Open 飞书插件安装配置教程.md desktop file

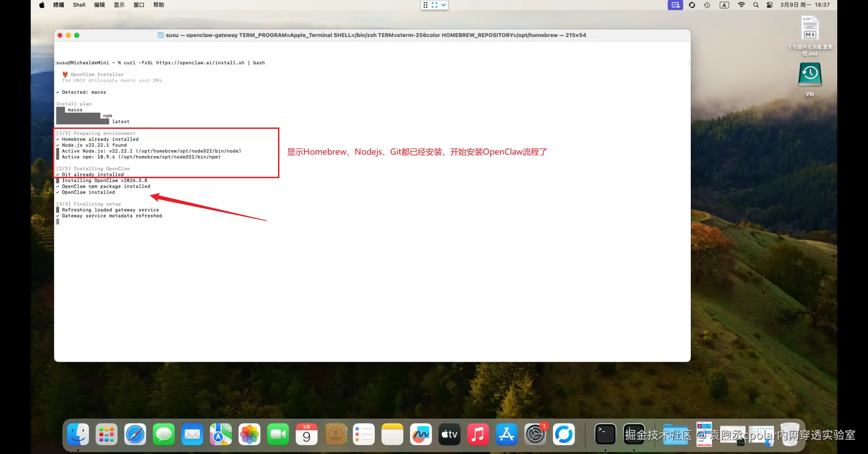coord(810,36)
